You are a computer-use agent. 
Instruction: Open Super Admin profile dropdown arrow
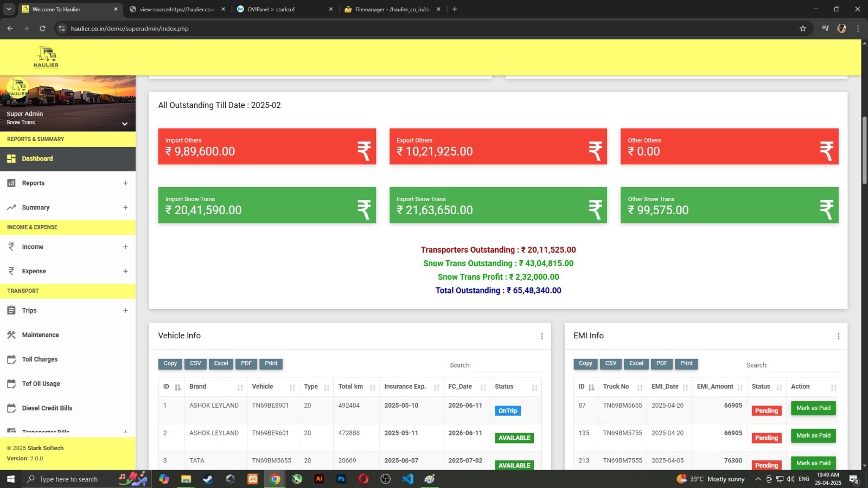tap(125, 124)
